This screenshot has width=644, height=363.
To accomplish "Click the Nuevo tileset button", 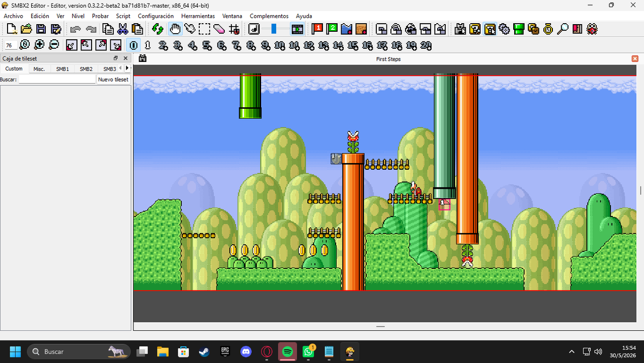I will pos(113,80).
